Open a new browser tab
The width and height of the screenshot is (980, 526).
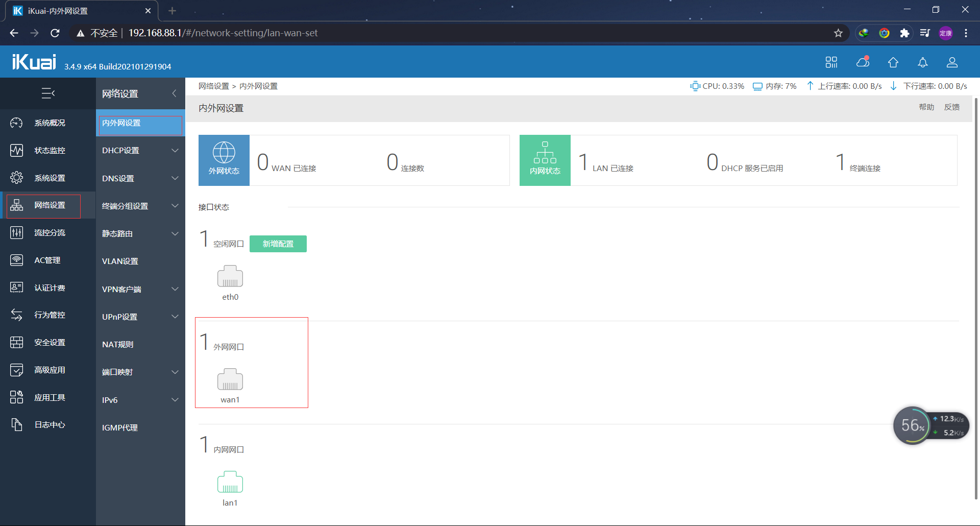[172, 11]
